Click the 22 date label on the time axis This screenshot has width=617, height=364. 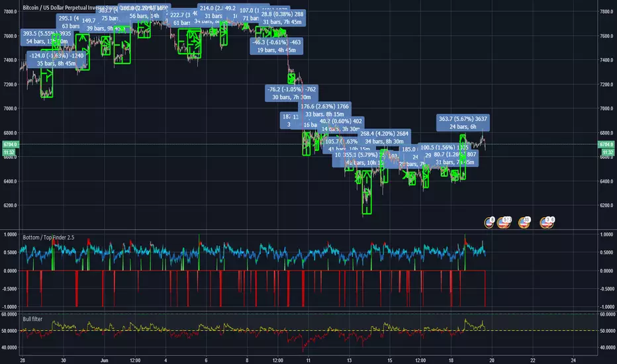(532, 360)
